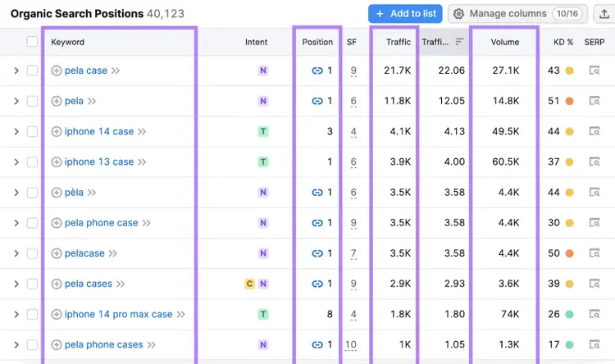Click the export upload icon

tap(604, 14)
